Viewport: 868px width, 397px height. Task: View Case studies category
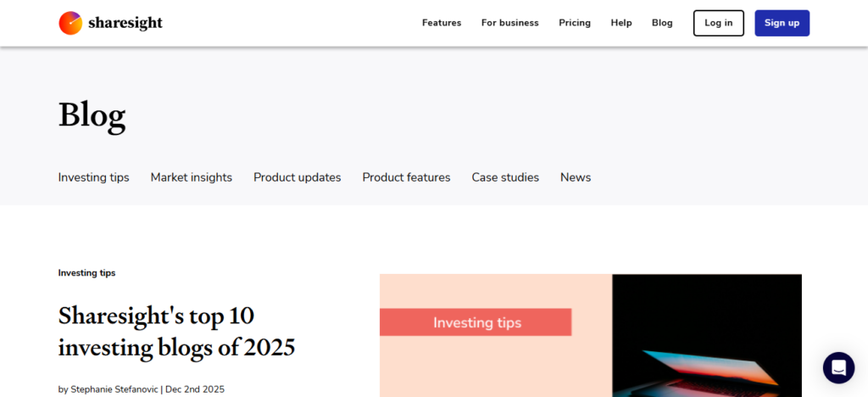[x=505, y=177]
